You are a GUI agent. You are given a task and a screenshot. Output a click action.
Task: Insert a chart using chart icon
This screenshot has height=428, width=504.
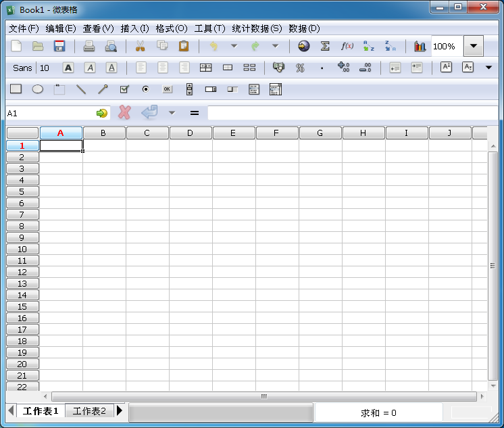[420, 47]
